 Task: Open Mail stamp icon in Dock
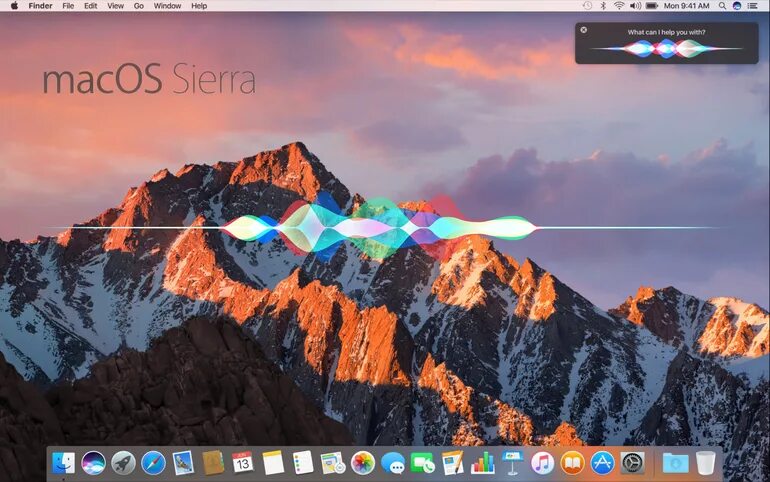click(x=183, y=463)
